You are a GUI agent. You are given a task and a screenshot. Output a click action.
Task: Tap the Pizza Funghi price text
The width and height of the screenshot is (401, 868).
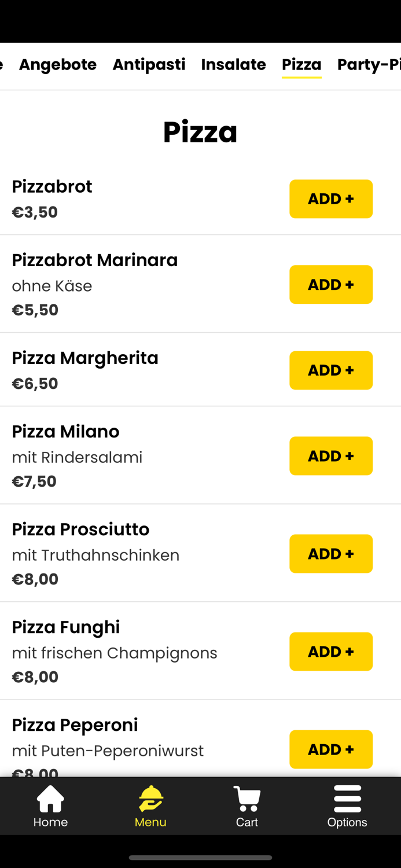(x=35, y=676)
